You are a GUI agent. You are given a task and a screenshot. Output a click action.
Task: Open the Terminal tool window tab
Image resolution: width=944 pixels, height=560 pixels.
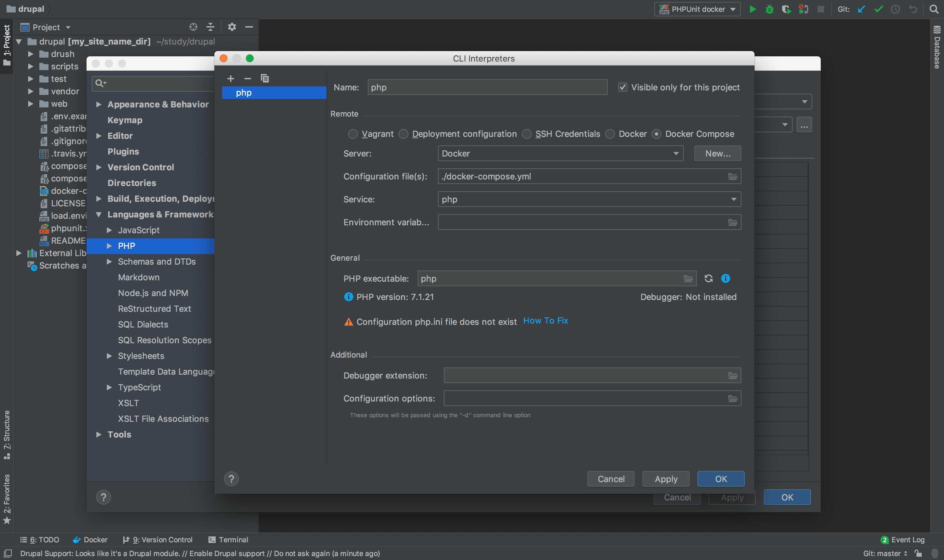[x=228, y=540]
